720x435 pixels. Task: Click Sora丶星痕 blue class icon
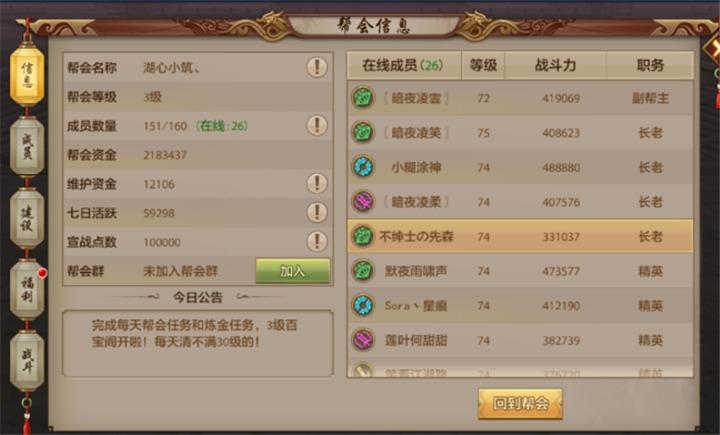pos(363,305)
